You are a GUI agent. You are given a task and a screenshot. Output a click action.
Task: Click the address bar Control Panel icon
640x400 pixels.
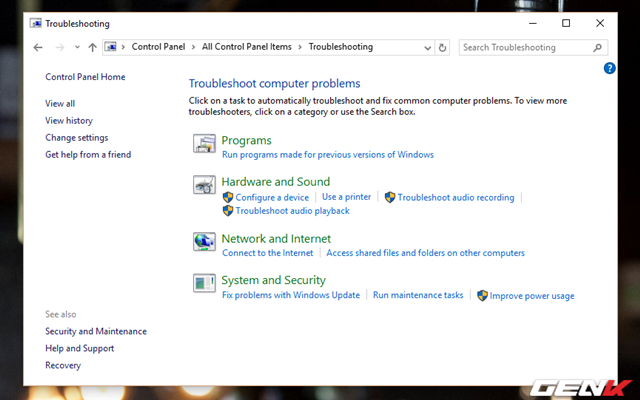[111, 47]
